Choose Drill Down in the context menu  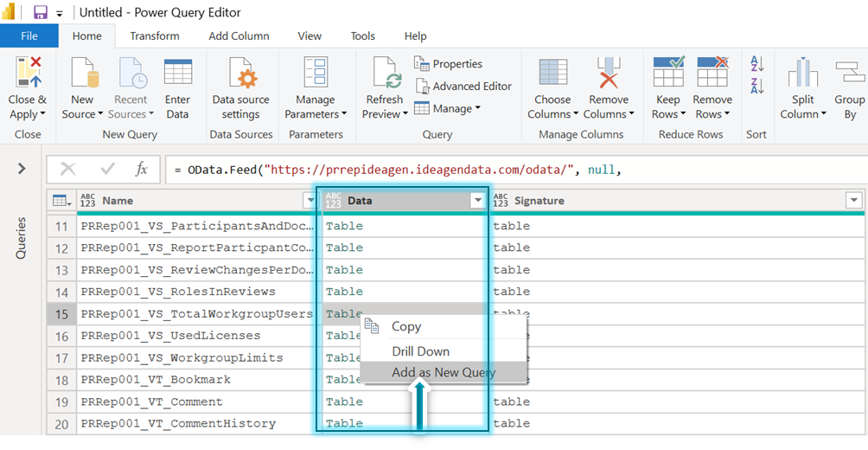click(x=443, y=351)
